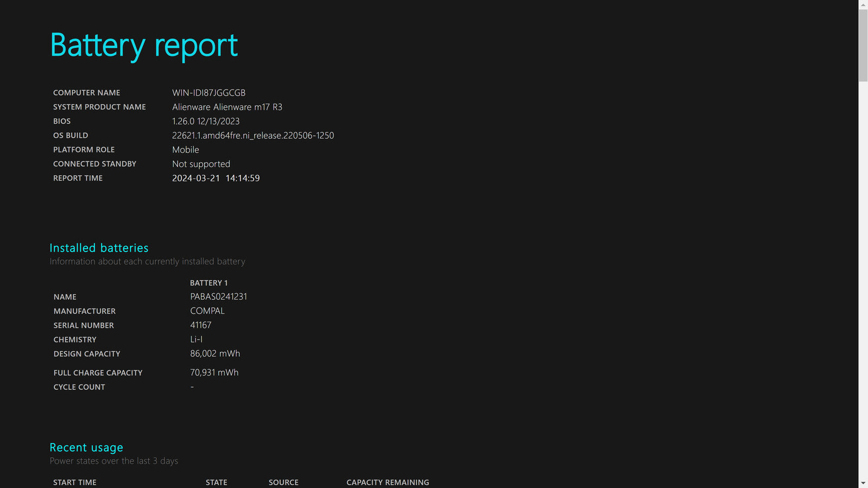
Task: Click the REPORT TIME label
Action: click(78, 178)
